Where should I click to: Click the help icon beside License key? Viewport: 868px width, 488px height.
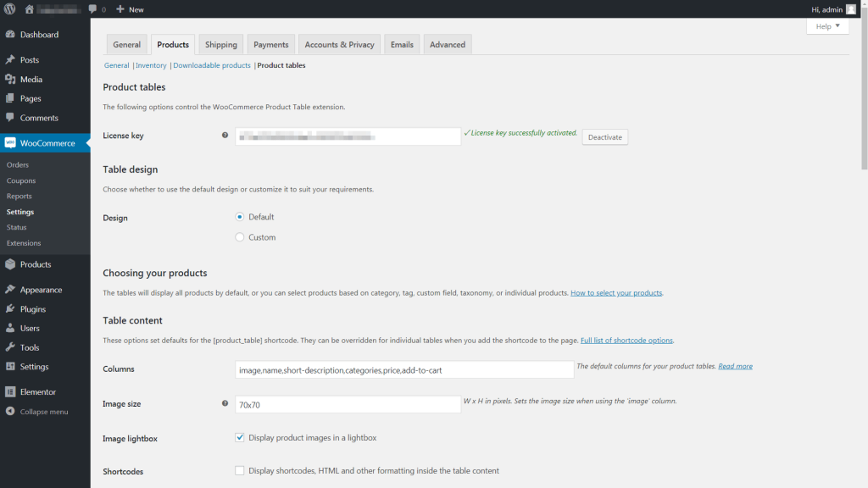pos(225,136)
